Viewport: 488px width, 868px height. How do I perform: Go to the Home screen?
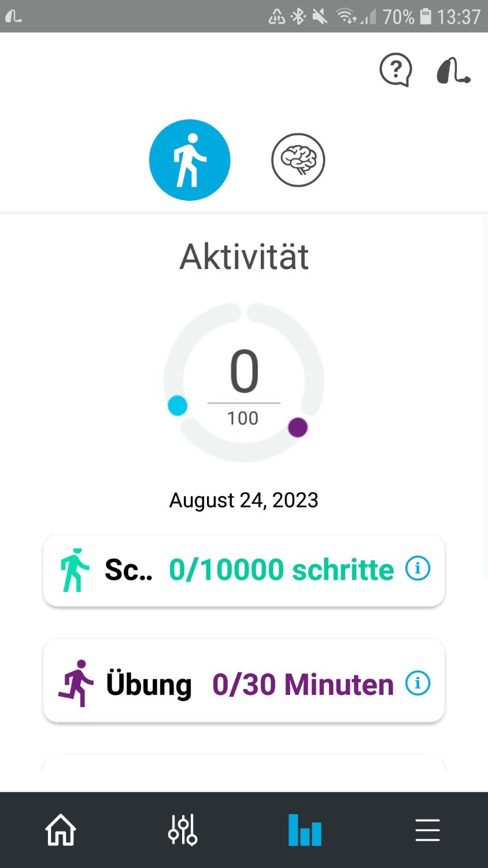click(x=61, y=830)
